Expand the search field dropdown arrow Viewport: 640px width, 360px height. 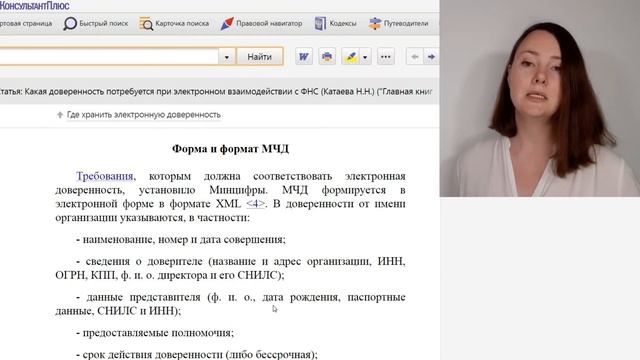pos(227,57)
